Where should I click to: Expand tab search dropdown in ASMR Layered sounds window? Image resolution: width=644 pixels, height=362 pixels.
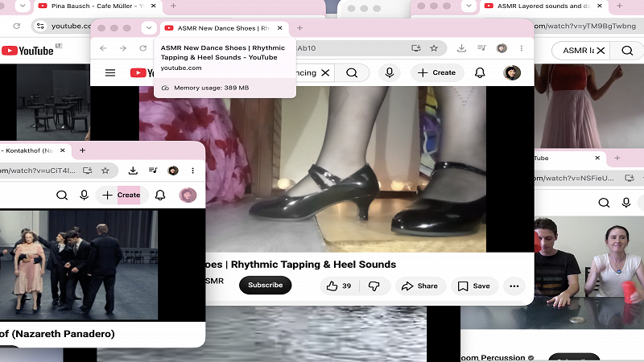click(469, 6)
